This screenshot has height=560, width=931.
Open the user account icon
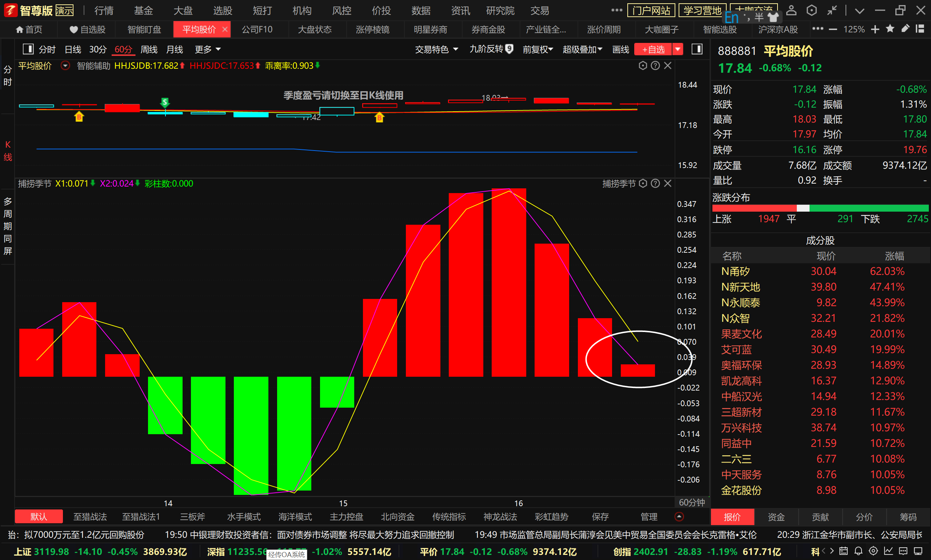791,10
